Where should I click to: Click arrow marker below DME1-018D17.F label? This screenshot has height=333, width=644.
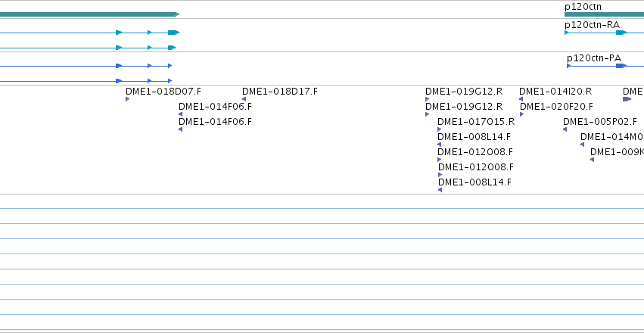244,99
